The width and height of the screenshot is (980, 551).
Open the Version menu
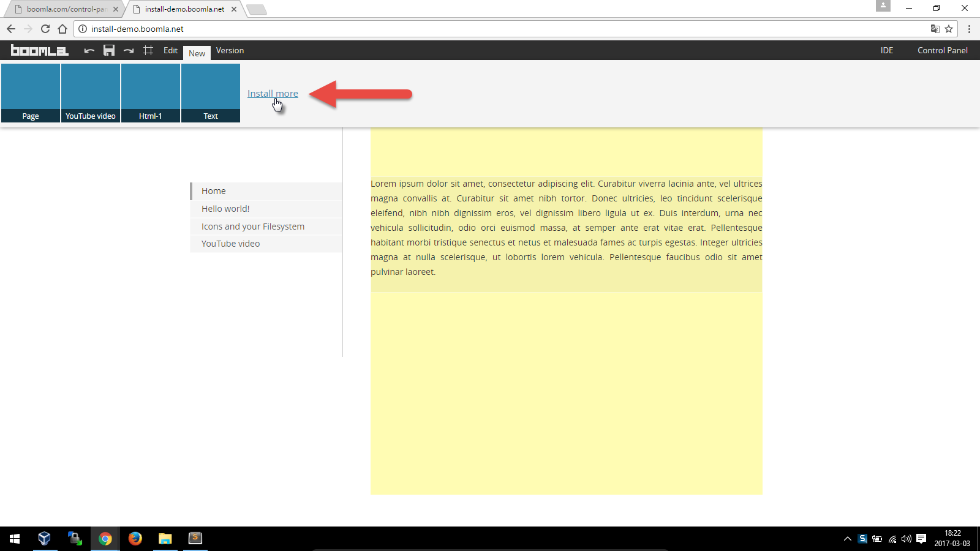click(x=230, y=51)
